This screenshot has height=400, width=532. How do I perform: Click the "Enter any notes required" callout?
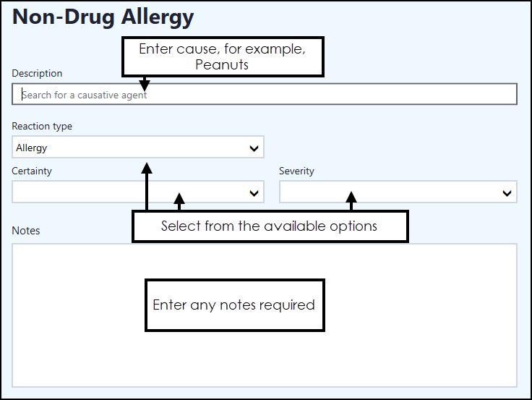point(234,305)
